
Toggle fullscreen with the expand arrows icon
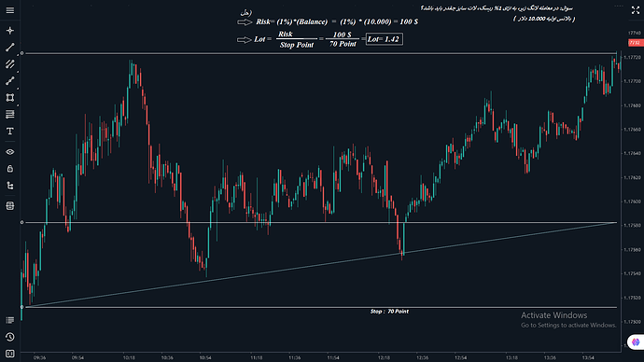pyautogui.click(x=635, y=10)
